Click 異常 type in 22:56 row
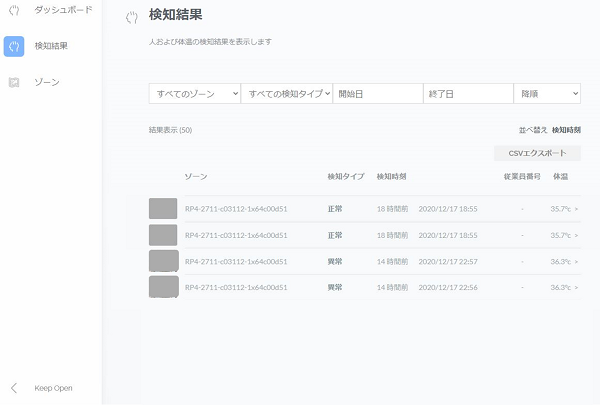Viewport: 600px width, 405px height. (335, 287)
